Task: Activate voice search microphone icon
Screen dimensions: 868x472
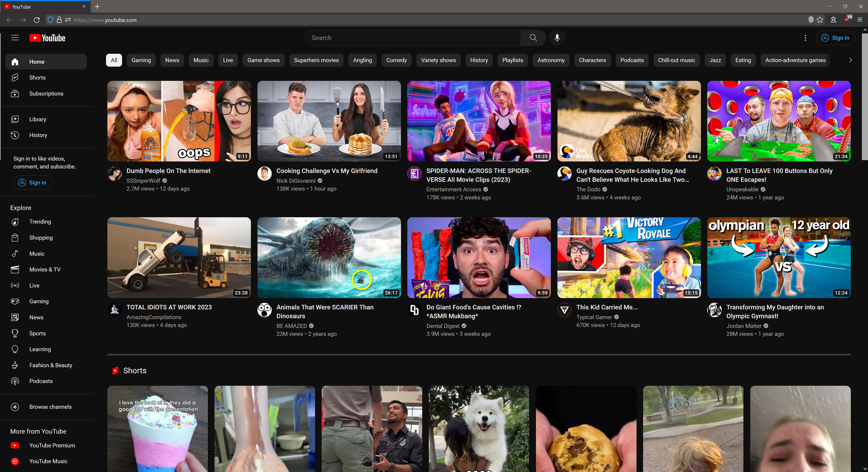Action: (x=557, y=38)
